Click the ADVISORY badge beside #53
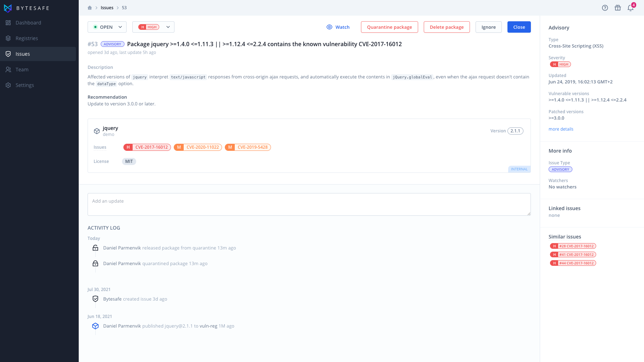Viewport: 644px width, 362px height. point(112,44)
